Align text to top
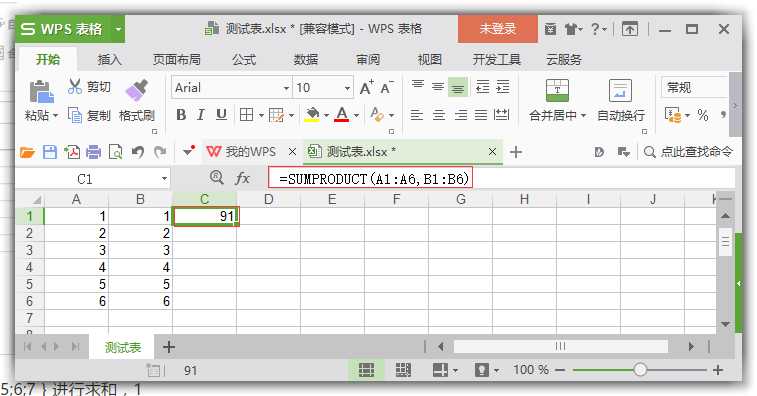The image size is (757, 396). pyautogui.click(x=418, y=86)
